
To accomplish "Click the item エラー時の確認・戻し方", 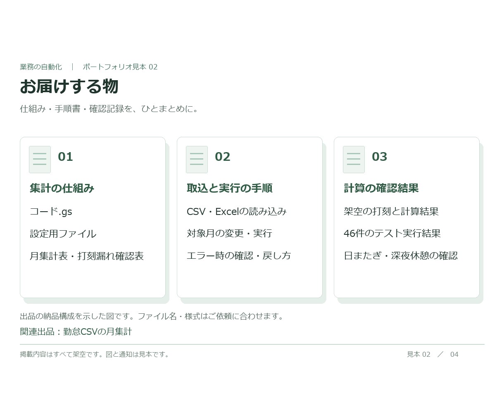I will pyautogui.click(x=239, y=256).
